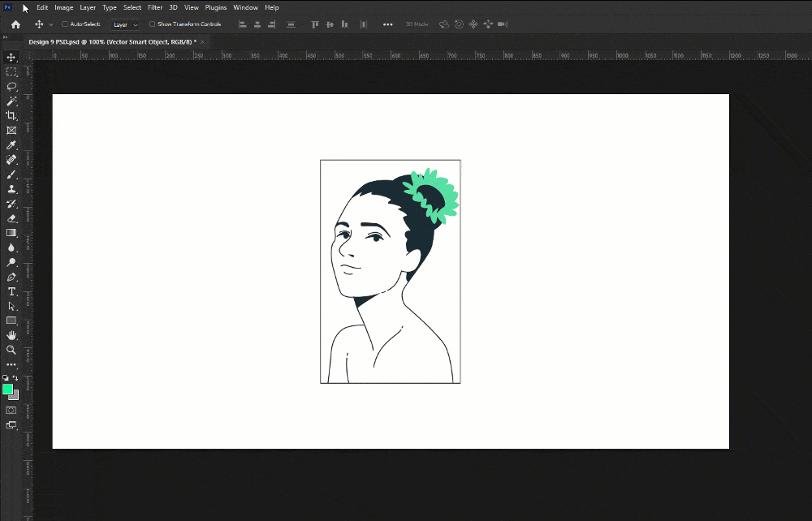This screenshot has height=521, width=812.
Task: Check Show Transform Controls
Action: 153,24
